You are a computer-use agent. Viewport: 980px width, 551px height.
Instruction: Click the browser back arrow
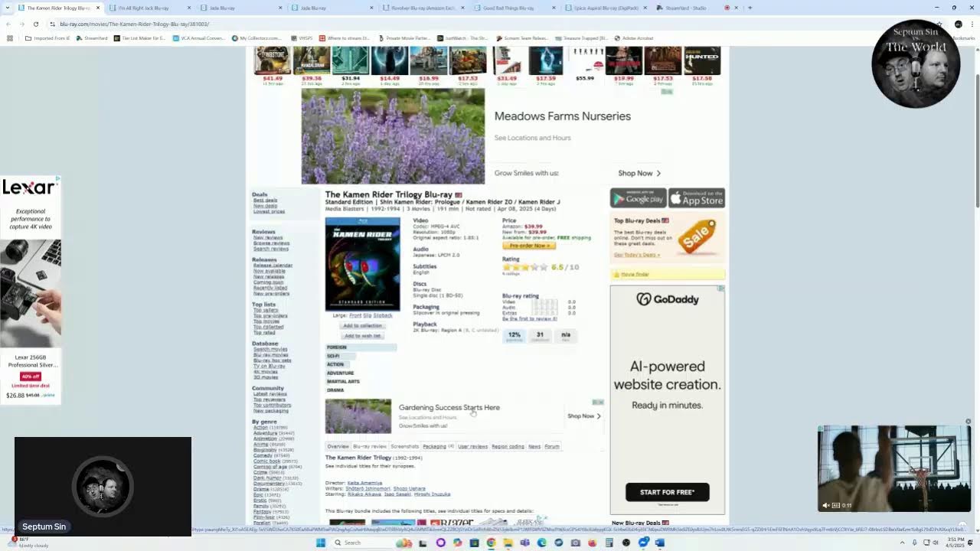[x=9, y=24]
